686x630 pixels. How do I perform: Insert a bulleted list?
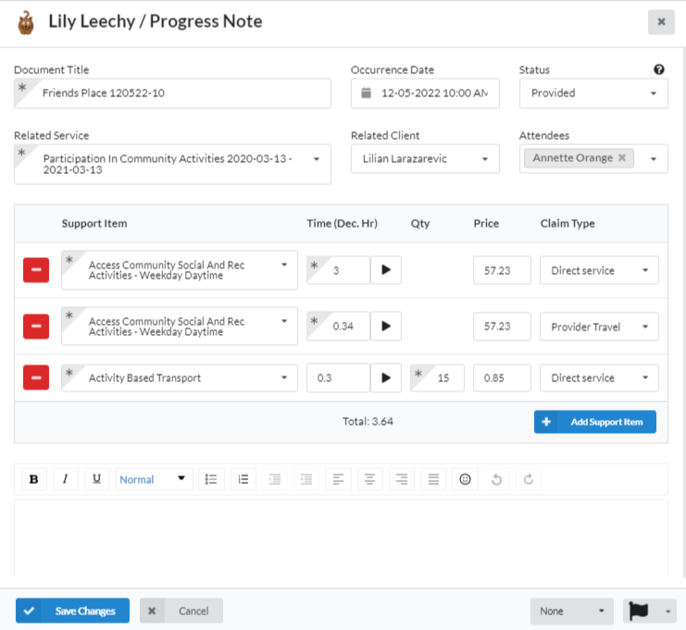tap(211, 479)
